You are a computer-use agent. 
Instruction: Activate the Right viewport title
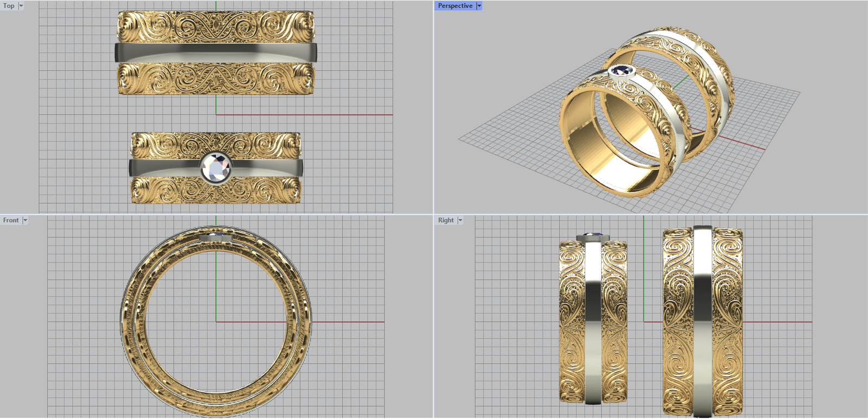[446, 220]
